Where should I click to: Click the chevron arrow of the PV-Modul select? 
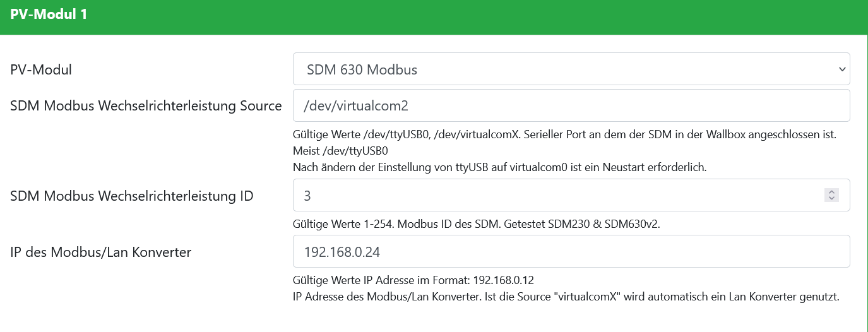841,69
